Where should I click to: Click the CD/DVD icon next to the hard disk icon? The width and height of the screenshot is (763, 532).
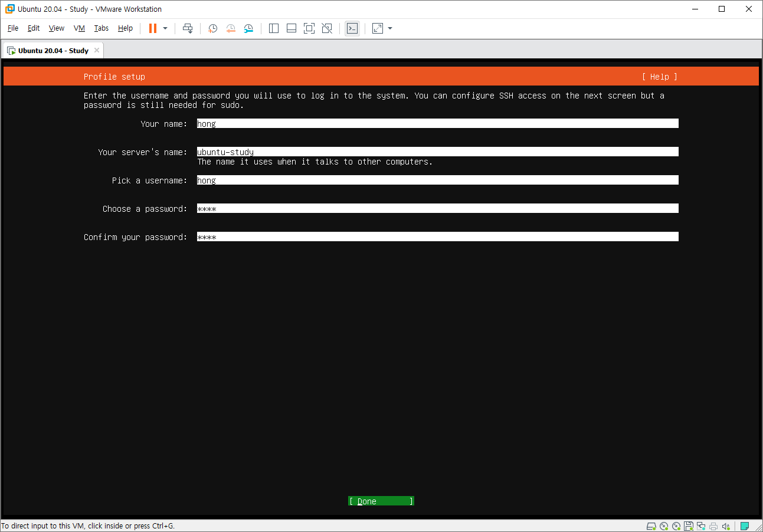coord(664,526)
